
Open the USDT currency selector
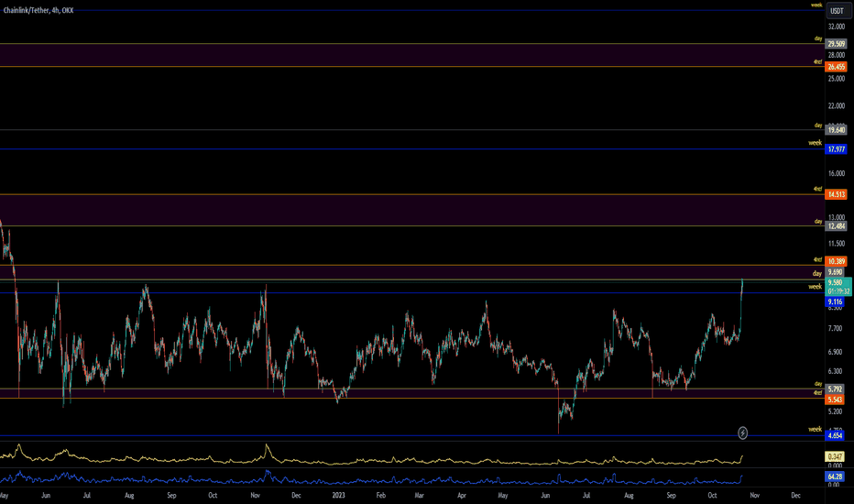pyautogui.click(x=836, y=11)
